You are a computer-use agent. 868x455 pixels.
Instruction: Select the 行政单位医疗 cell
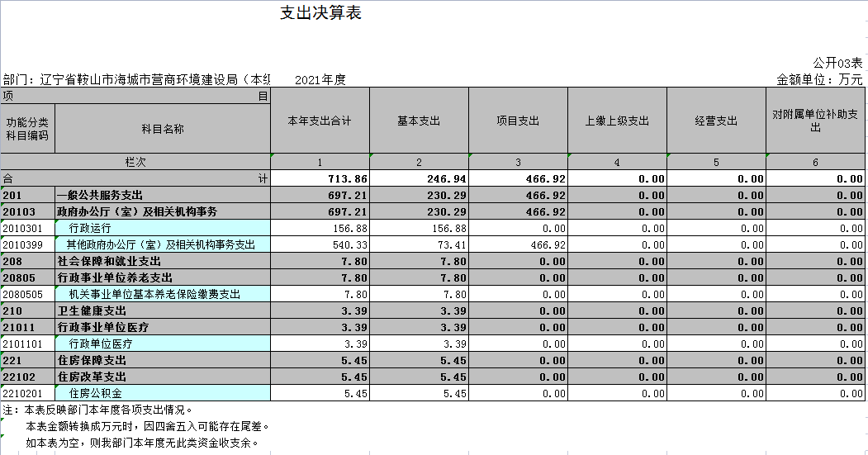tap(163, 344)
